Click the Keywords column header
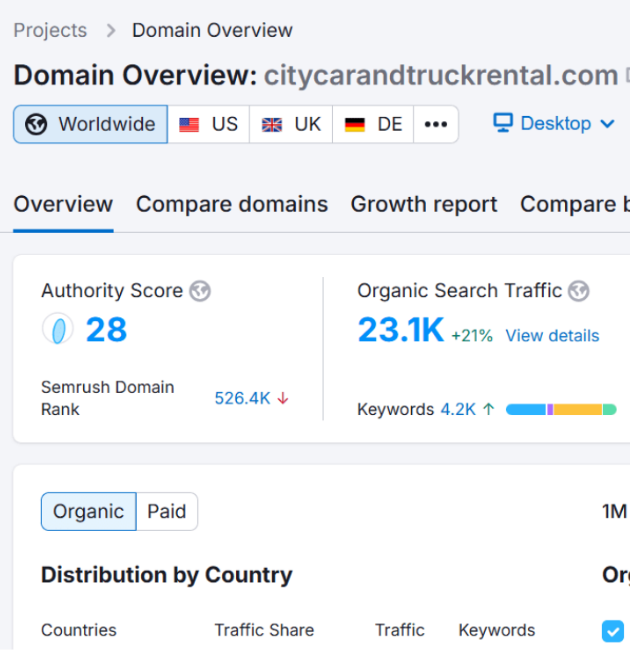 pyautogui.click(x=497, y=630)
